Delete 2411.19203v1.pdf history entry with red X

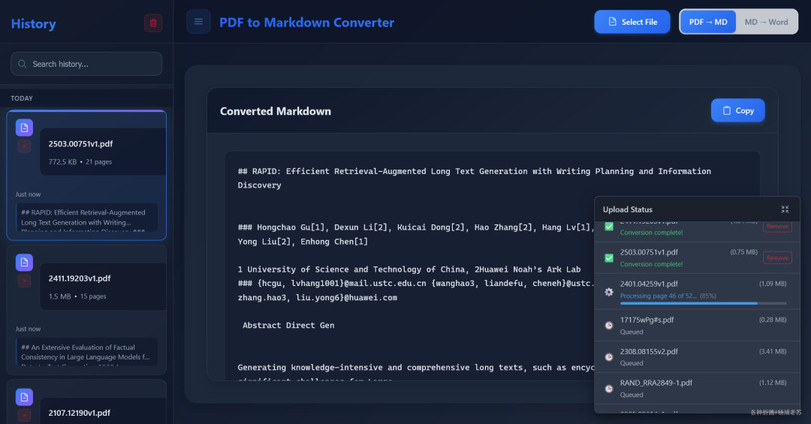click(24, 281)
